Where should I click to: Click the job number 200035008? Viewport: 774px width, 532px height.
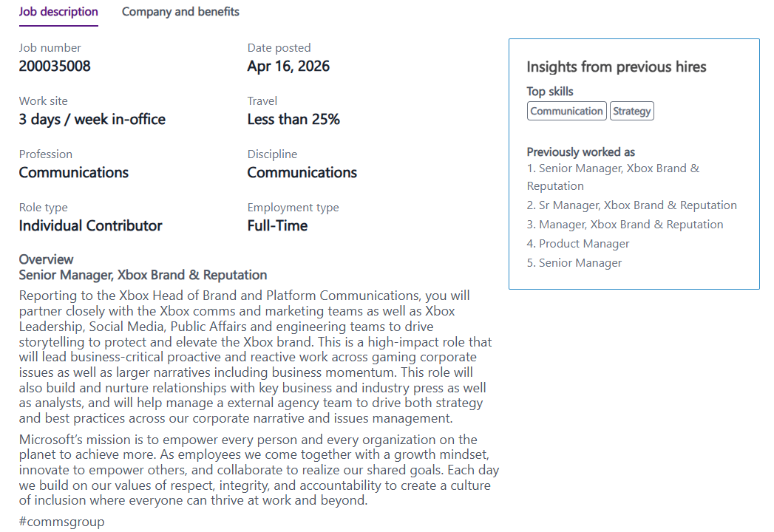[x=55, y=66]
